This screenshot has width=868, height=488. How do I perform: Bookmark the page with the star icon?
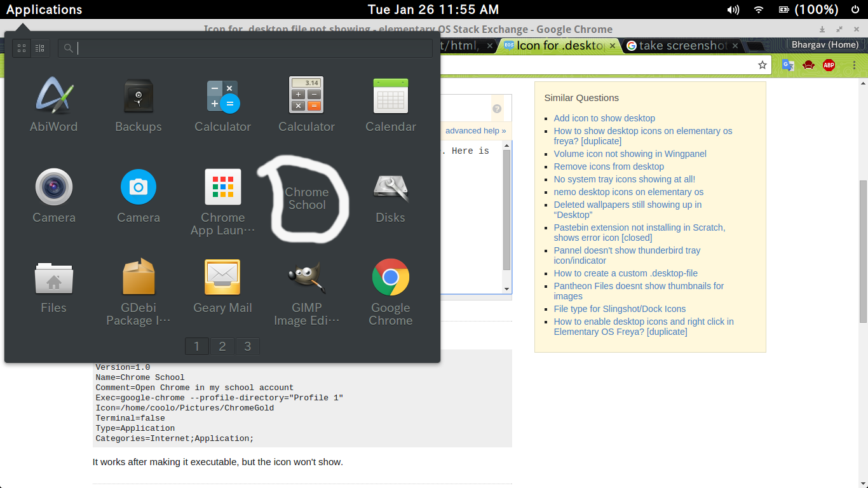(763, 65)
